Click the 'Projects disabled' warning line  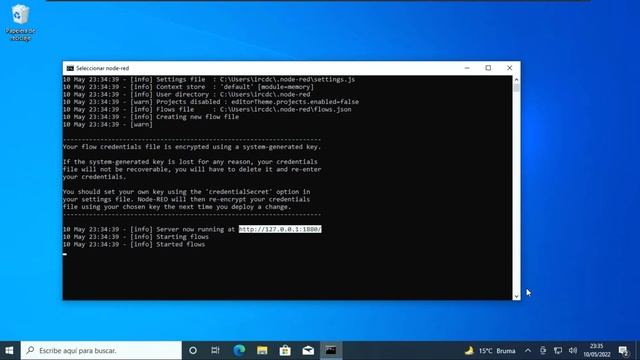point(211,102)
